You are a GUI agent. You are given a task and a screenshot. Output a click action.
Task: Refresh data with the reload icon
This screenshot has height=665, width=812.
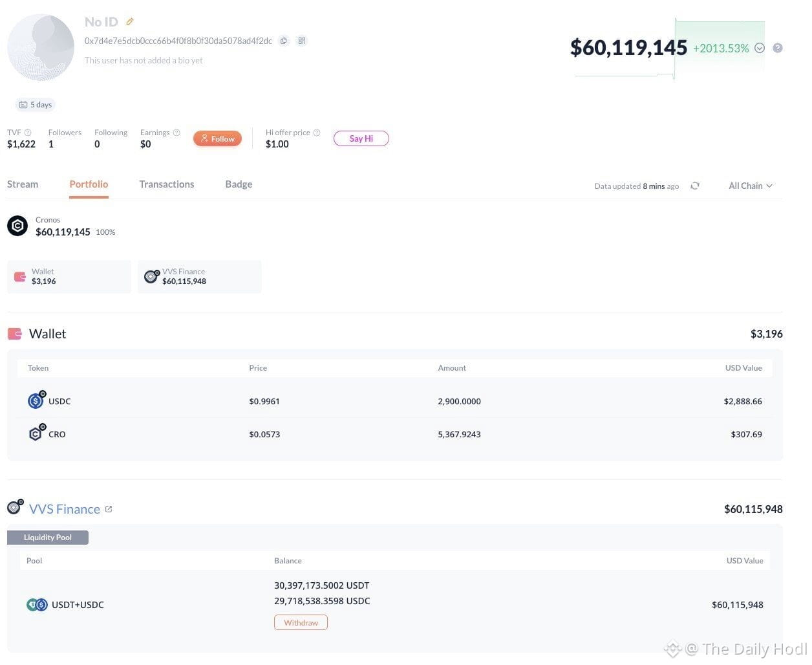pos(695,186)
